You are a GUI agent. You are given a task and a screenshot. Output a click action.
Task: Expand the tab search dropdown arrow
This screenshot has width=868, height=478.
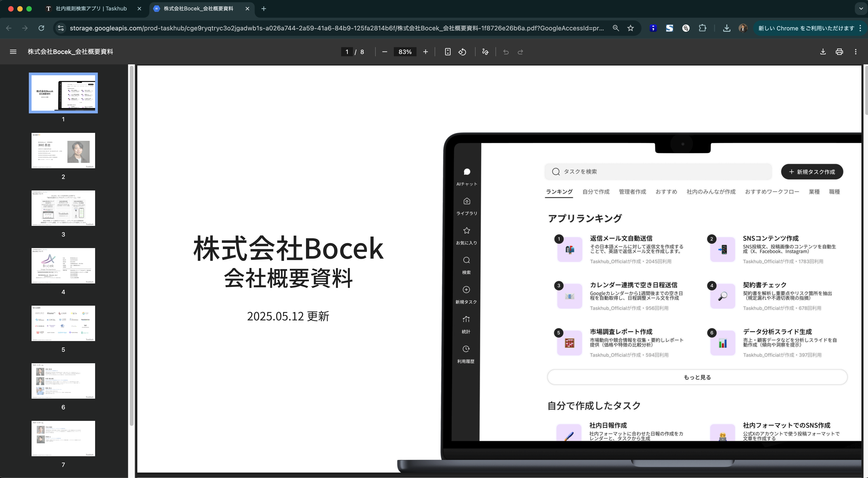[861, 9]
